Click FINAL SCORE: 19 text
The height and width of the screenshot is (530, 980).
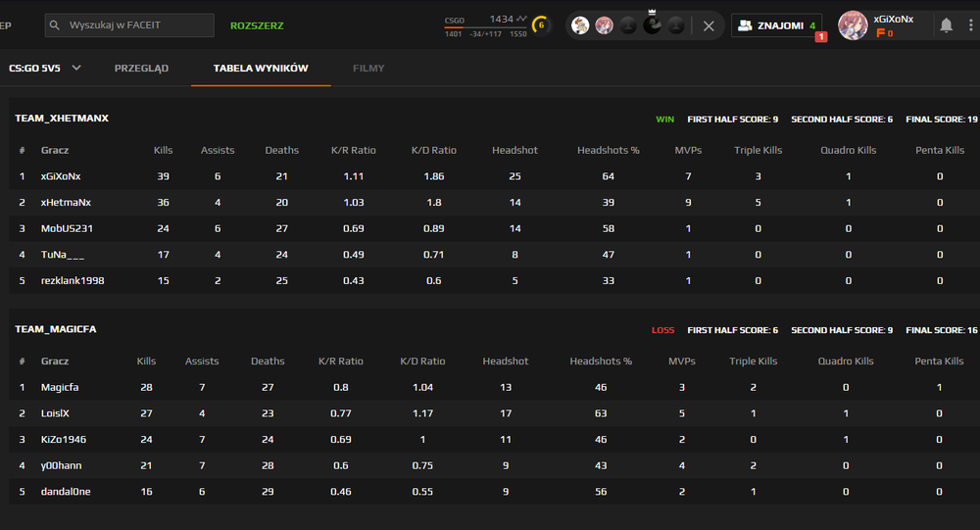pyautogui.click(x=942, y=119)
